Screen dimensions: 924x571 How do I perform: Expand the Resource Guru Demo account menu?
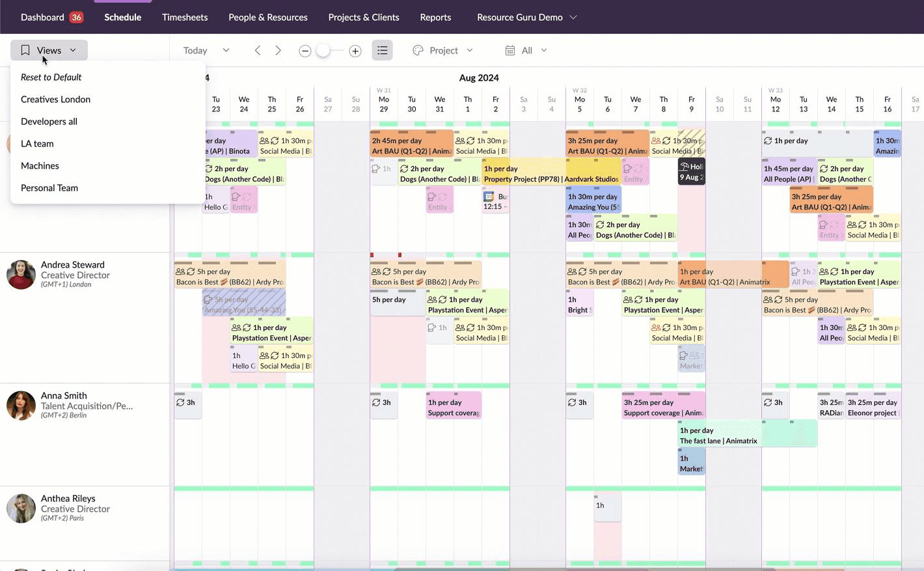(526, 17)
